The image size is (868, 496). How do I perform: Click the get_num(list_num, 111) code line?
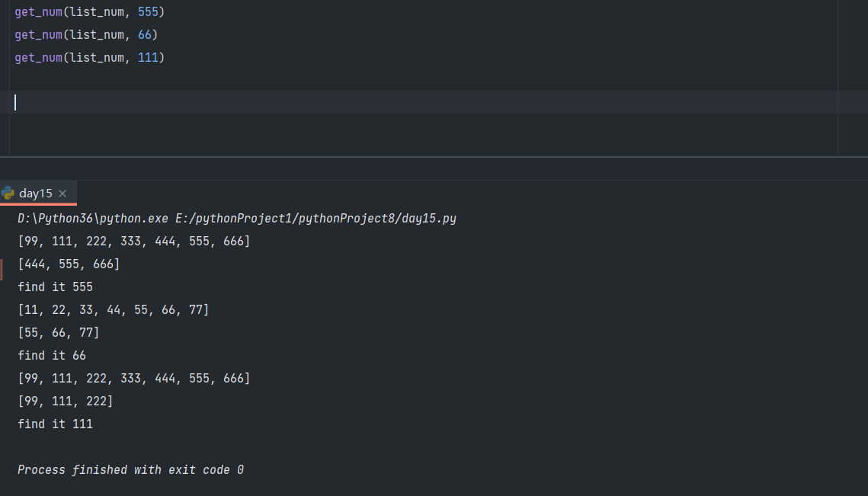point(89,57)
